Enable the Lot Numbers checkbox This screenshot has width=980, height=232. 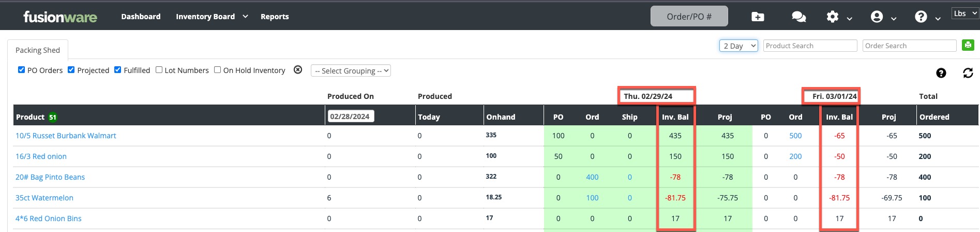tap(159, 70)
